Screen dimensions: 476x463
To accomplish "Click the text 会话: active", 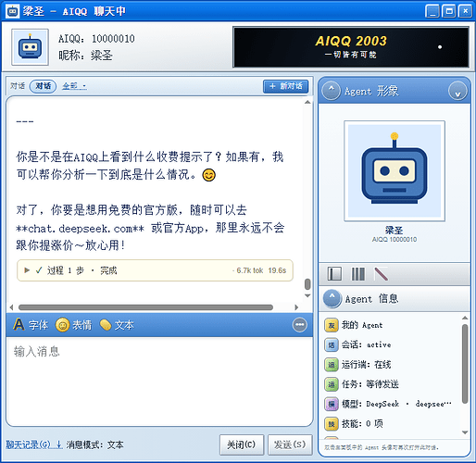I will click(366, 345).
